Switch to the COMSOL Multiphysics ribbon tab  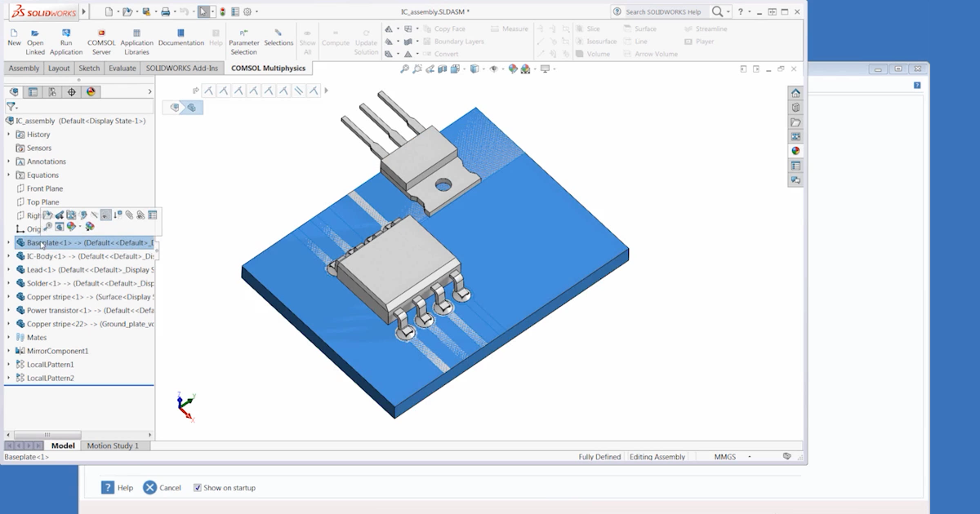[x=269, y=69]
